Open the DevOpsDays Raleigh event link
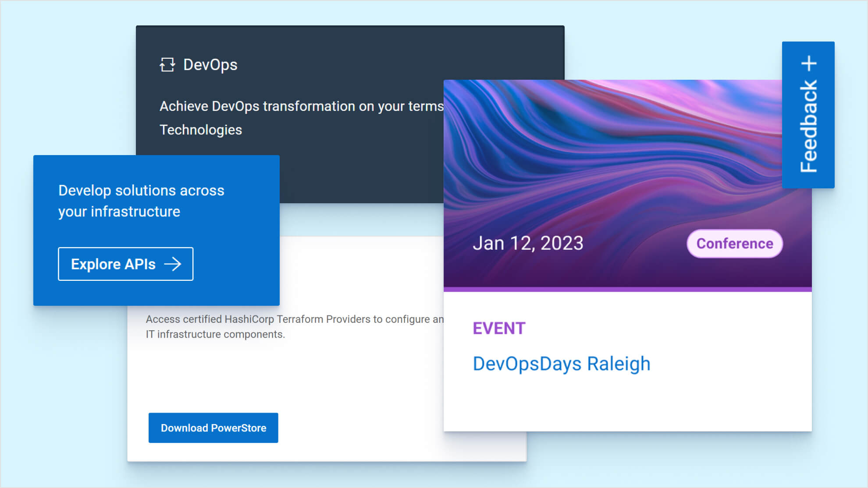 pyautogui.click(x=562, y=363)
